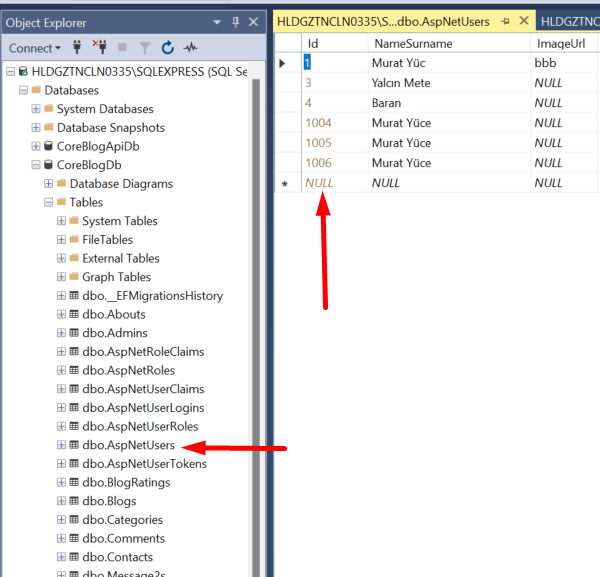
Task: Expand the dbo.AspNetUsers table node
Action: pyautogui.click(x=61, y=445)
